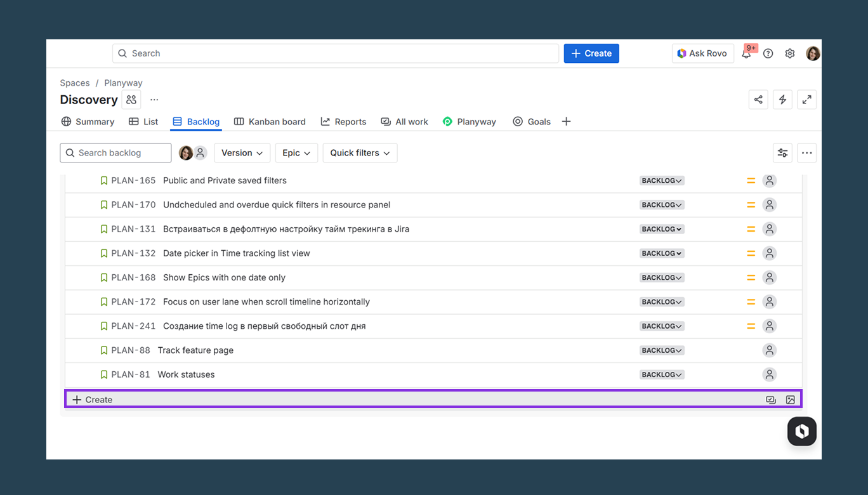Open the Goals tab
868x495 pixels.
tap(532, 122)
